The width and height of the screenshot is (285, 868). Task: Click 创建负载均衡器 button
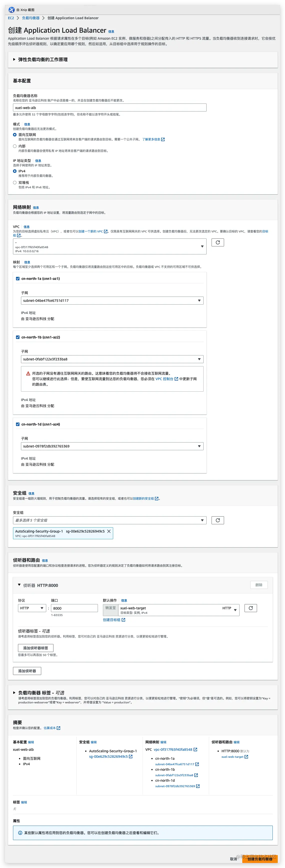pos(260,859)
